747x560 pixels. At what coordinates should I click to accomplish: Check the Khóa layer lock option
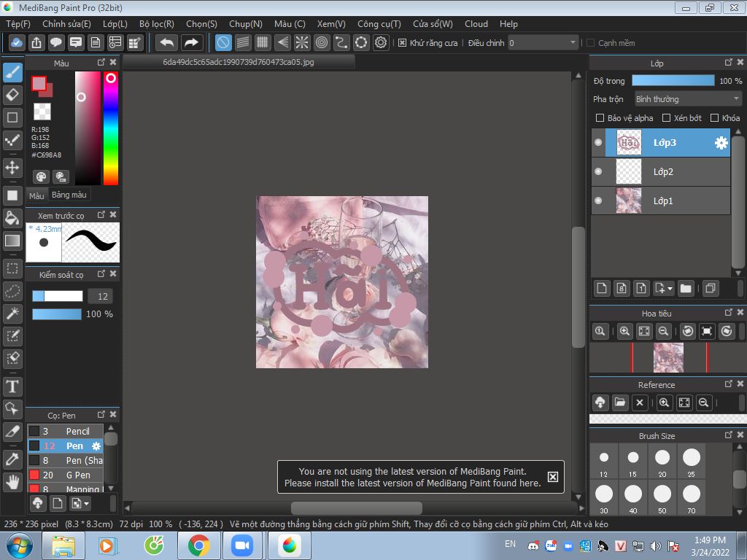tap(715, 118)
